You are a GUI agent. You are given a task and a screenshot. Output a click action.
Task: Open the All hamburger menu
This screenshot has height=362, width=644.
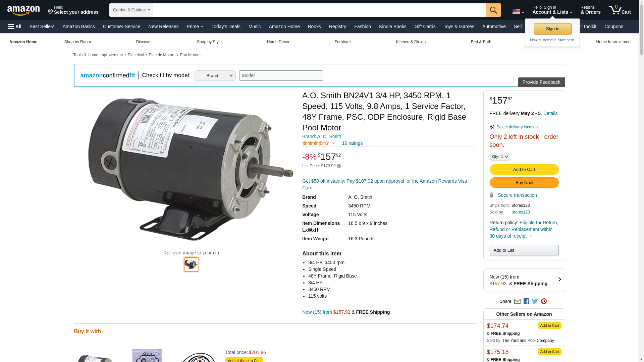coord(15,26)
